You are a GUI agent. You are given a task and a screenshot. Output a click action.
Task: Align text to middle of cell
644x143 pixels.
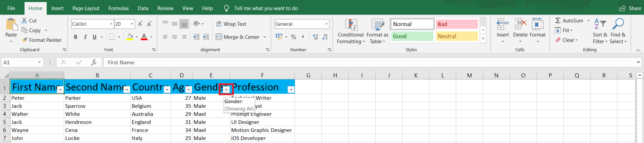pyautogui.click(x=174, y=24)
